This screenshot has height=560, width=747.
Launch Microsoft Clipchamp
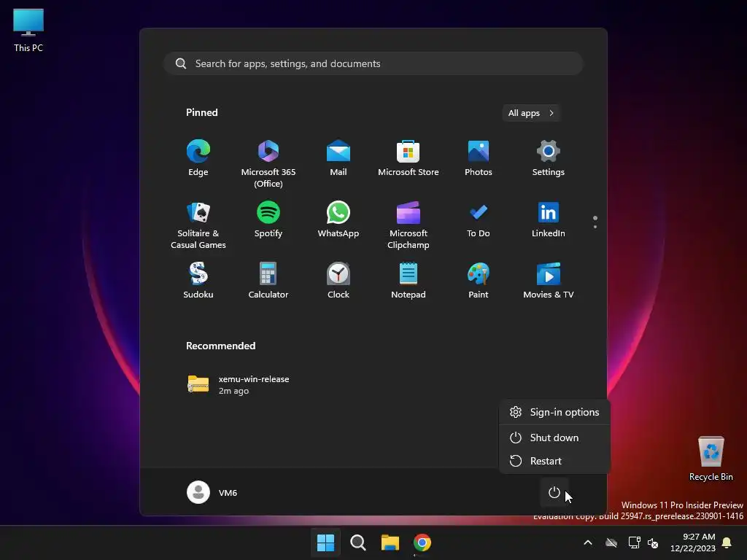click(x=409, y=225)
